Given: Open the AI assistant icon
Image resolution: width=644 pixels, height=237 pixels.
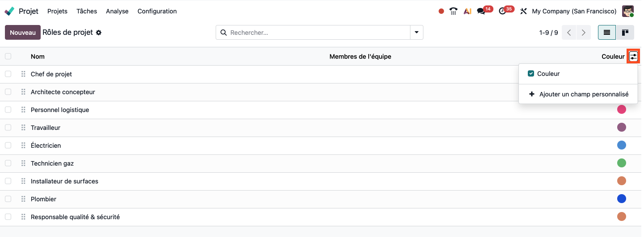Looking at the screenshot, I should coord(467,11).
